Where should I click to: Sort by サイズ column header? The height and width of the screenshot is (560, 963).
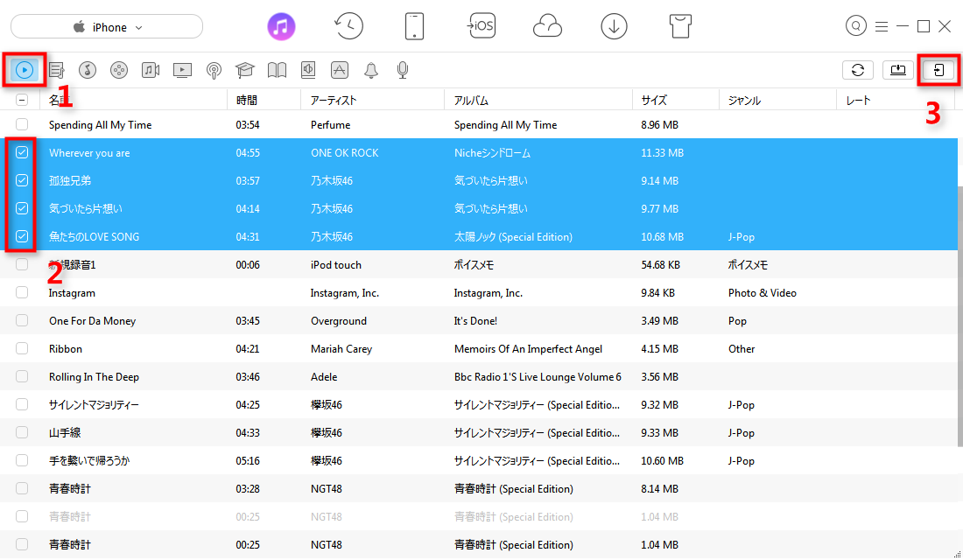676,100
